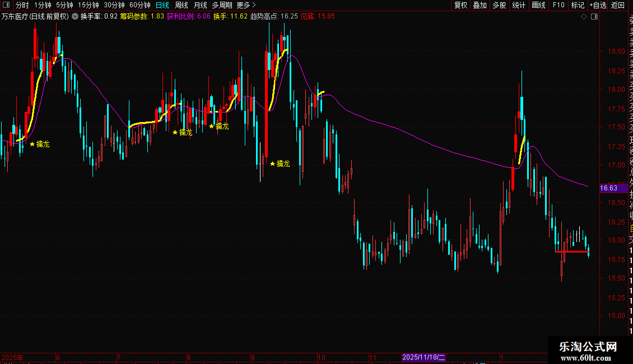The width and height of the screenshot is (633, 364).
Task: Select the 5分钟 period tab
Action: tap(64, 5)
